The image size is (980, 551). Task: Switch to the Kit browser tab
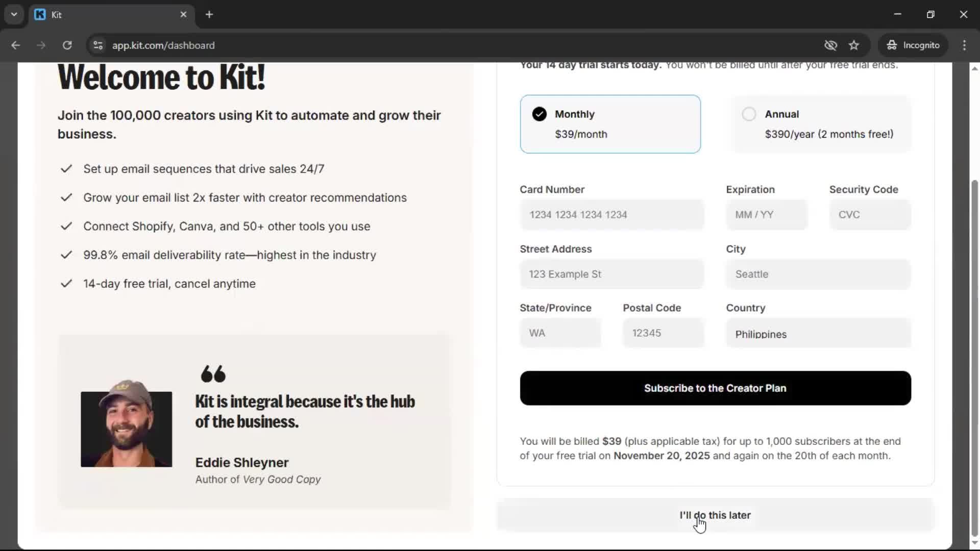tap(102, 14)
